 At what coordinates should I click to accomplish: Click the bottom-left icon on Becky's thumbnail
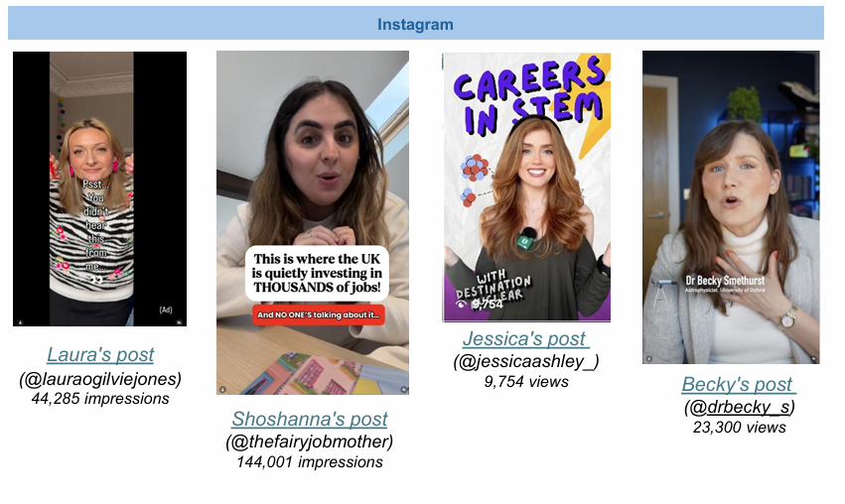(x=648, y=358)
